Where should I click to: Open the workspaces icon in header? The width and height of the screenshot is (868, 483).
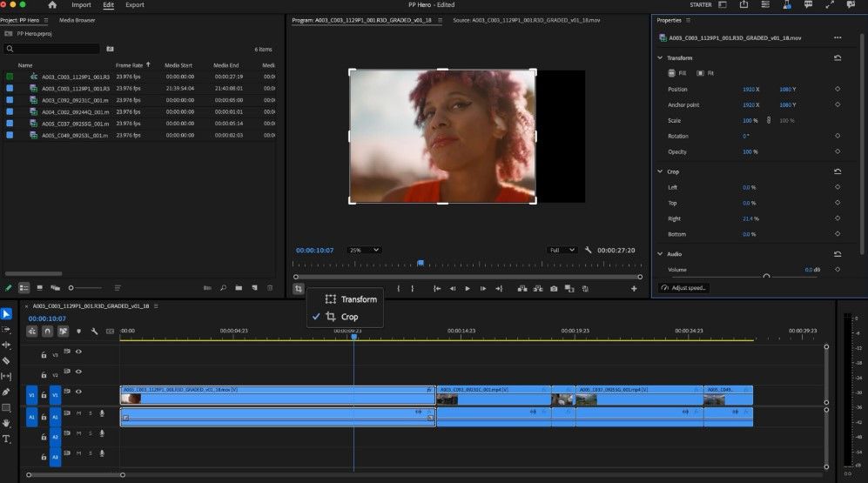(x=723, y=4)
